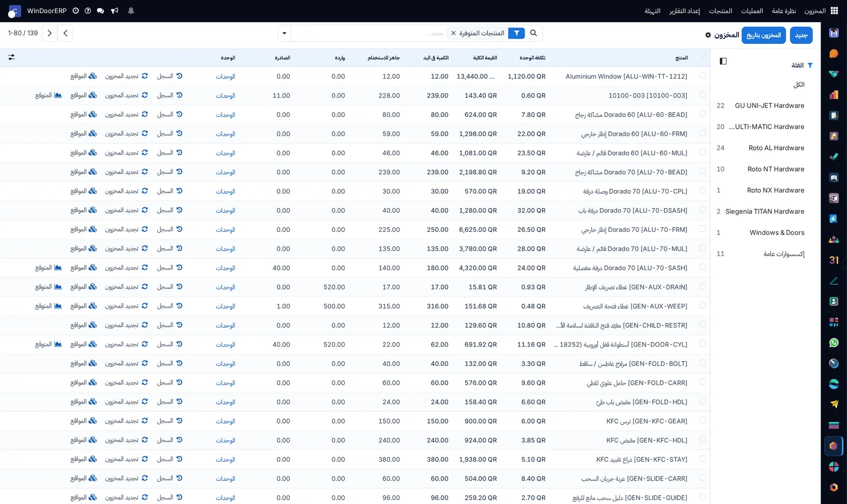This screenshot has width=847, height=504.
Task: Open the apps grid menu icon
Action: pos(834,11)
